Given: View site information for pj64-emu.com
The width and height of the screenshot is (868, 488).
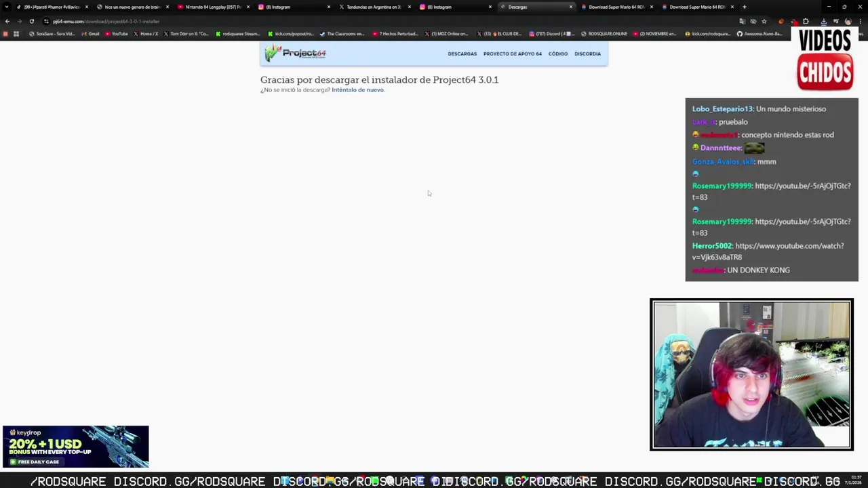Looking at the screenshot, I should 46,21.
